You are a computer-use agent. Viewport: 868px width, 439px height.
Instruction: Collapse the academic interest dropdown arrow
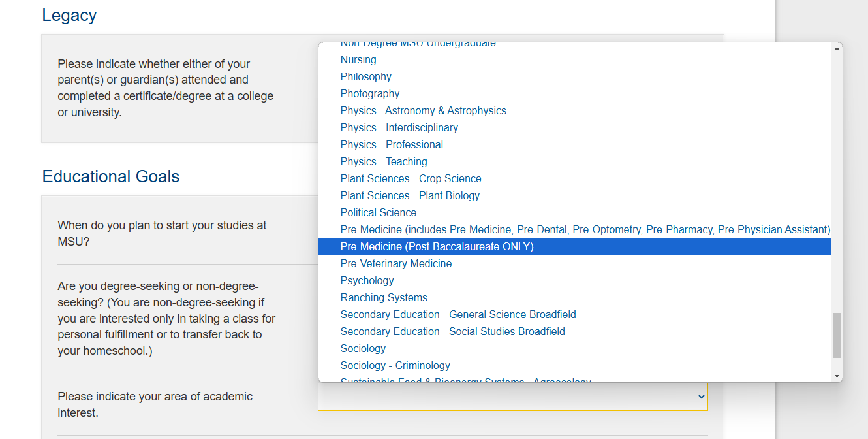click(x=702, y=397)
